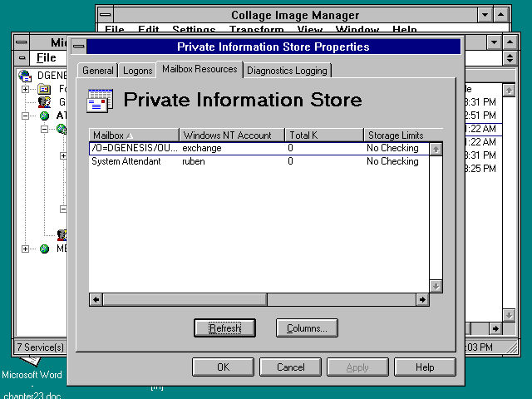The height and width of the screenshot is (399, 532).
Task: Click the Apply button
Action: click(x=357, y=367)
